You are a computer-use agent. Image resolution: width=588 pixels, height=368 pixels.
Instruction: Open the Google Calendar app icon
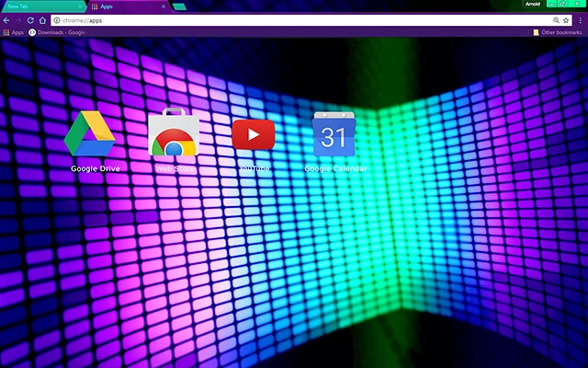[334, 134]
